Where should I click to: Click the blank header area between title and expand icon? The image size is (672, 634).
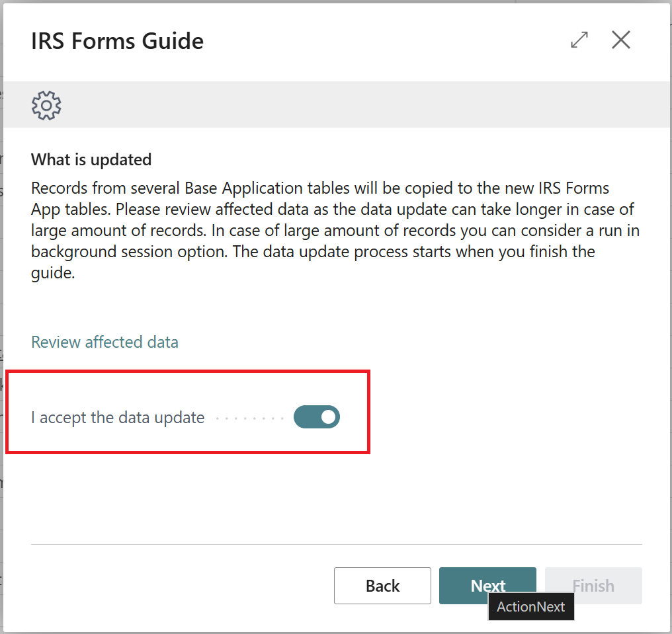pos(384,41)
